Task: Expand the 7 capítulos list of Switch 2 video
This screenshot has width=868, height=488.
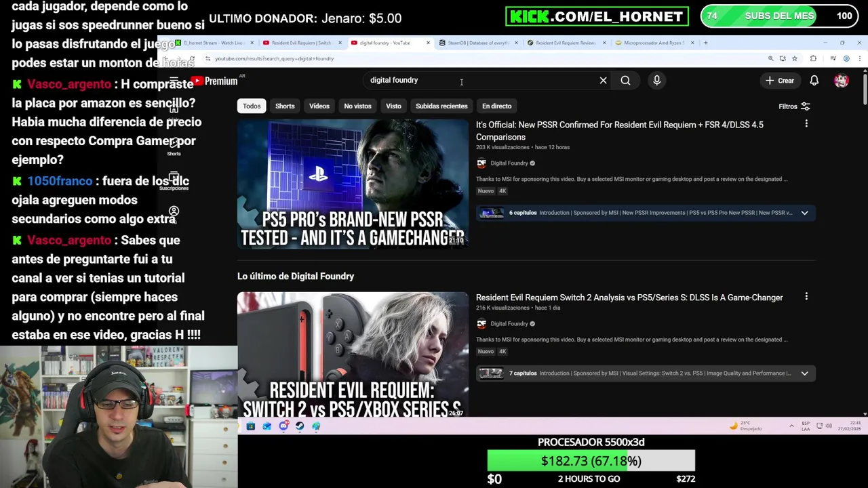Action: tap(804, 373)
